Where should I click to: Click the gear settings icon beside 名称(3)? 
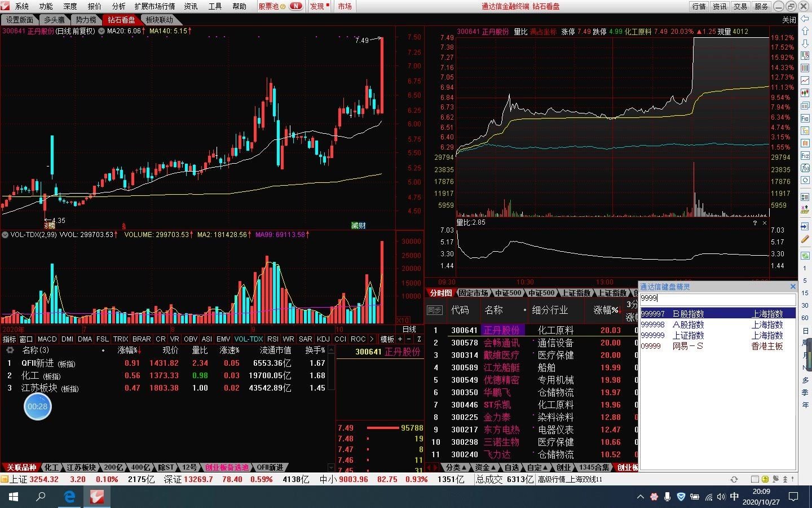click(x=10, y=351)
